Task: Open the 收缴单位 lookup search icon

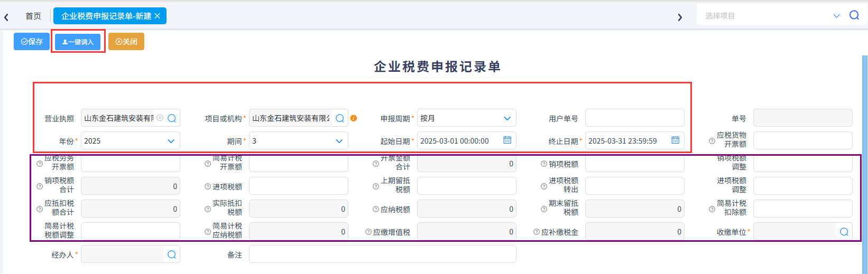Action: click(x=844, y=232)
